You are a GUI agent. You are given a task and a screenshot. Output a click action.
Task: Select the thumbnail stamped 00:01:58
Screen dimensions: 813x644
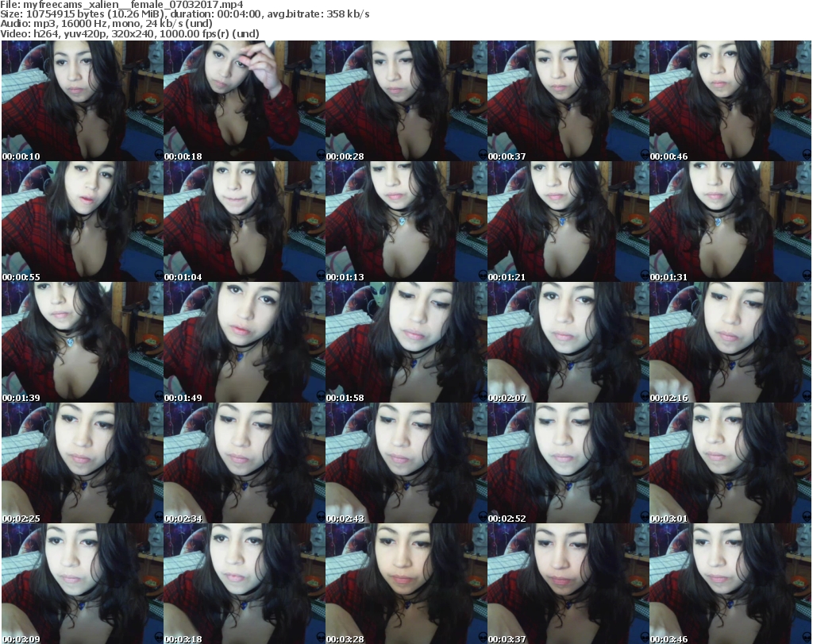click(x=406, y=342)
